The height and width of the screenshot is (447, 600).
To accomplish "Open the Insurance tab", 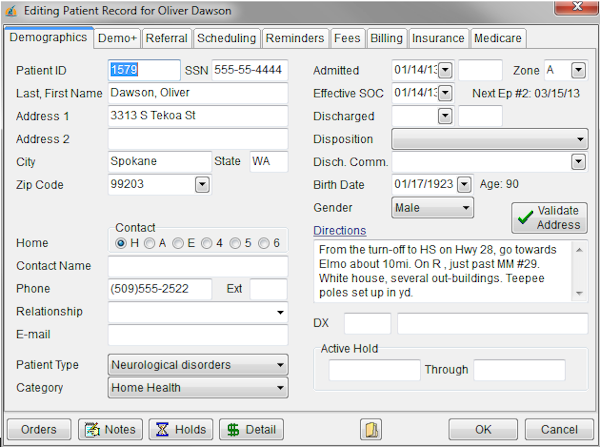I will pyautogui.click(x=439, y=38).
